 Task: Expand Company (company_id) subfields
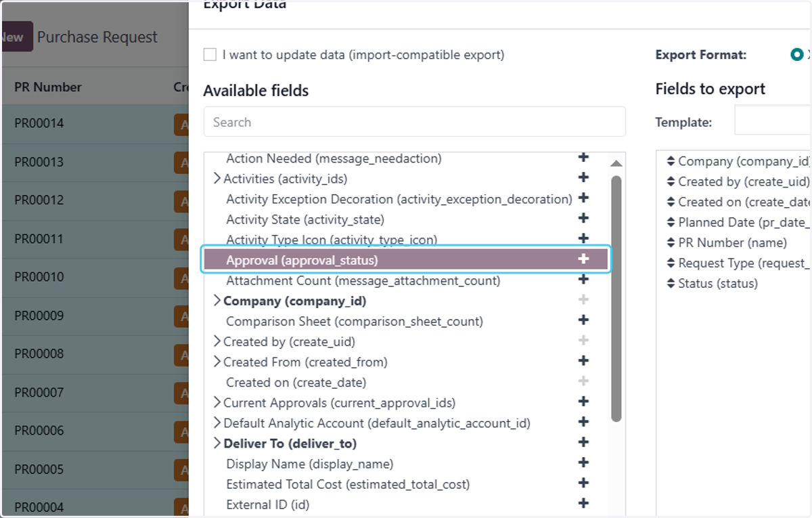click(x=217, y=301)
